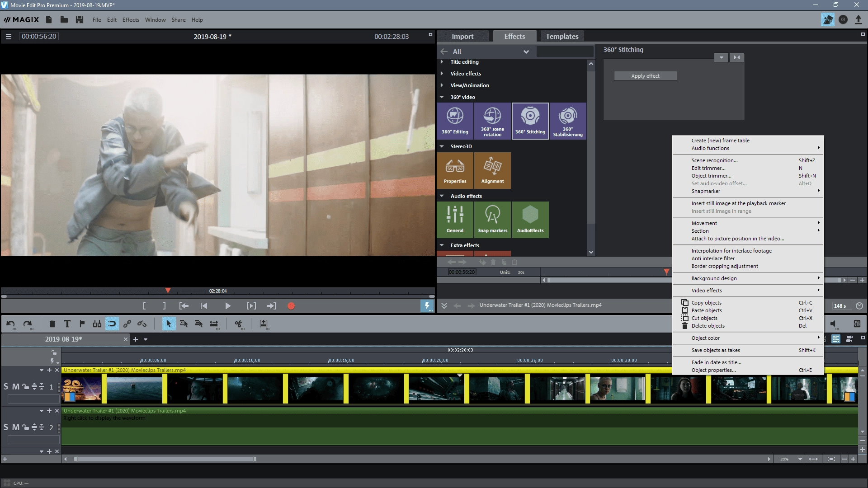
Task: Choose Object properties... from context menu
Action: (748, 370)
